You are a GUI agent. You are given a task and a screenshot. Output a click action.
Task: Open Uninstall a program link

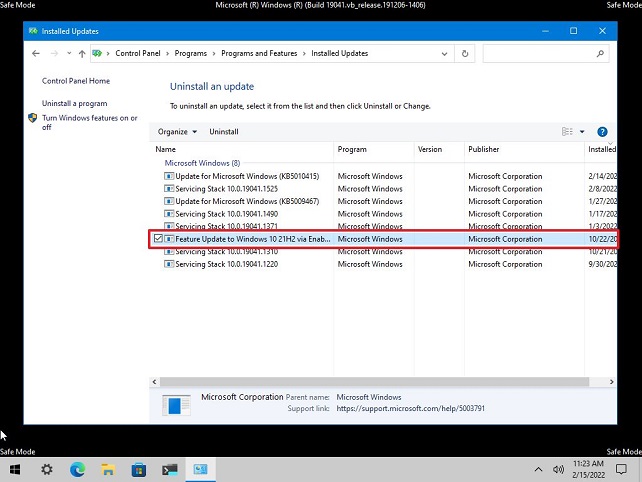(75, 104)
